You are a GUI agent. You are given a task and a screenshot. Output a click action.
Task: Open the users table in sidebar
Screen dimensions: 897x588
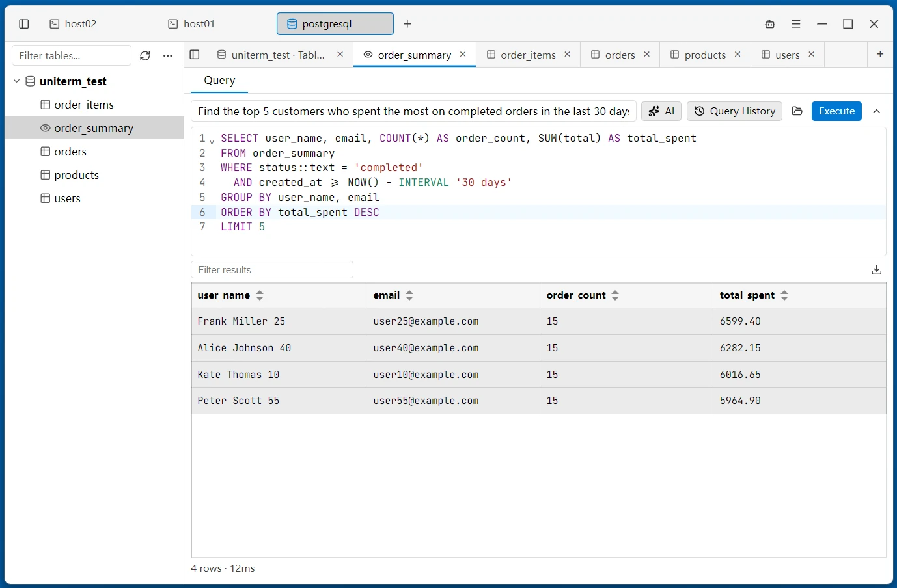[x=94, y=198]
